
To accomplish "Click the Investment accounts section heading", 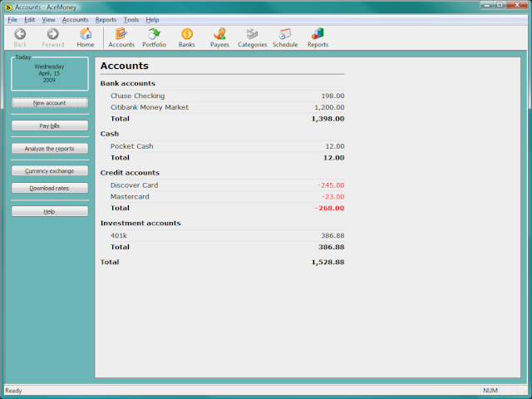I will click(x=140, y=224).
